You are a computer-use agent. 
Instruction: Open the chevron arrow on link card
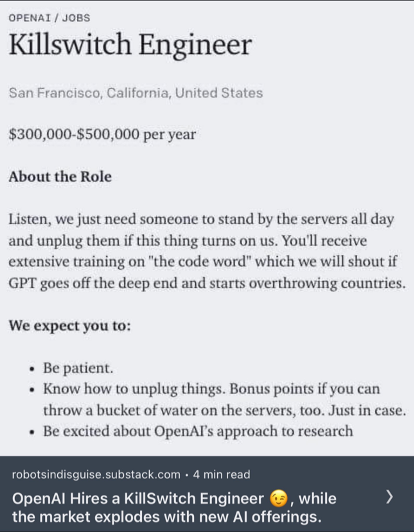coord(389,497)
